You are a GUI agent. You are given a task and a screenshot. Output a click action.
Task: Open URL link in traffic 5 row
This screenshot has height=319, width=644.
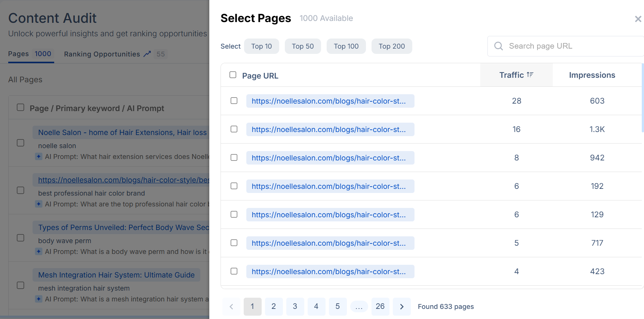coord(330,243)
